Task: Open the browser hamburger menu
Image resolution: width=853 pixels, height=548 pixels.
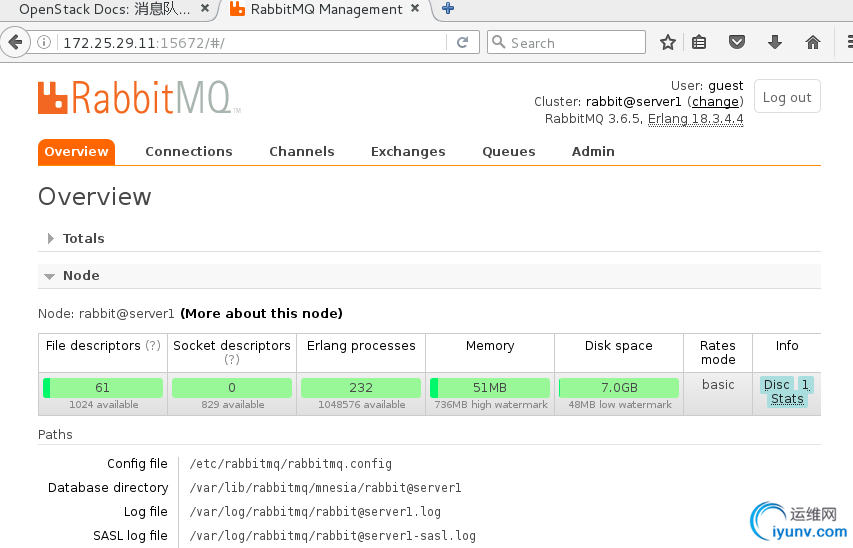Action: pos(849,42)
